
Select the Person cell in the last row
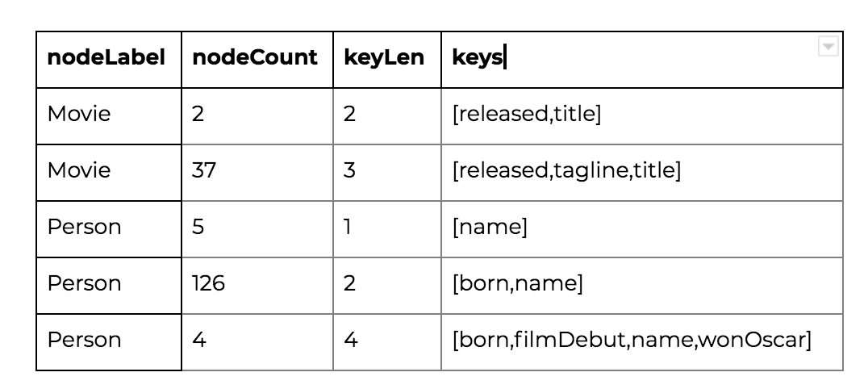pyautogui.click(x=109, y=342)
